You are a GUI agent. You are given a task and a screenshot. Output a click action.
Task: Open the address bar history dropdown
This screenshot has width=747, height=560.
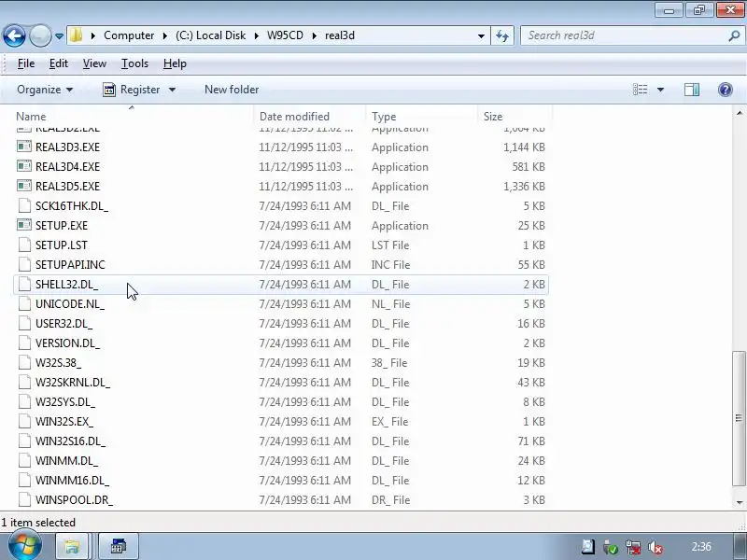tap(481, 35)
